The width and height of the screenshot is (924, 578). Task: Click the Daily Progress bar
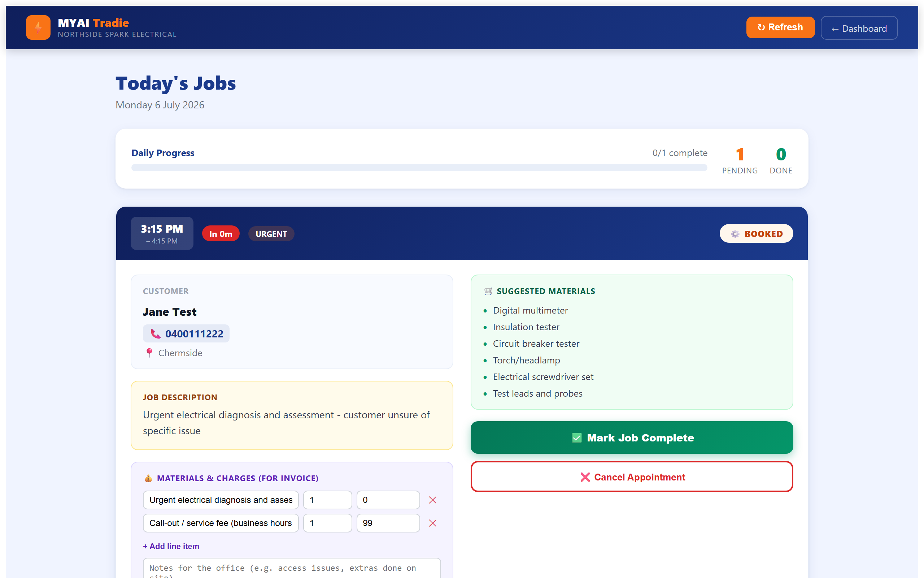point(419,168)
